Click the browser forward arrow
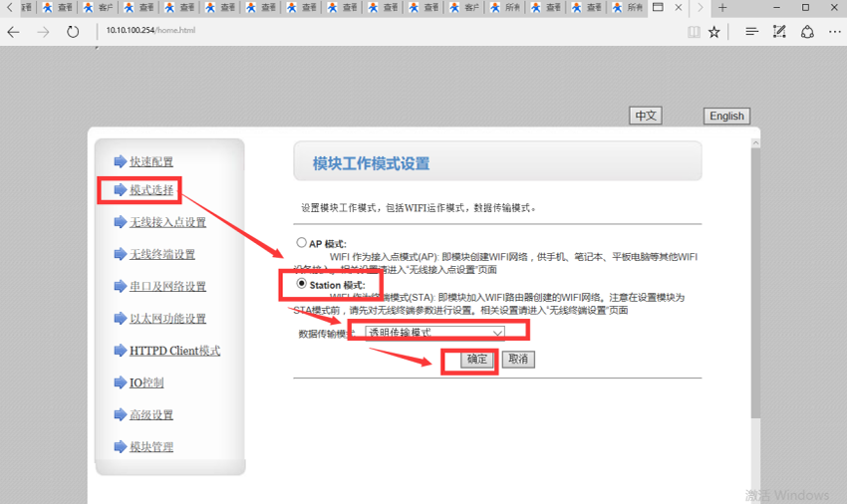The image size is (847, 504). point(43,32)
